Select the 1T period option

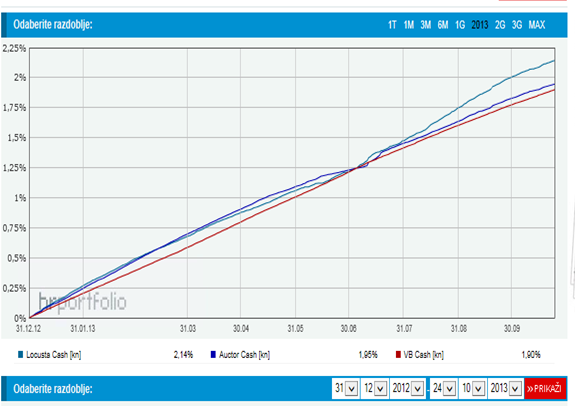pyautogui.click(x=392, y=25)
